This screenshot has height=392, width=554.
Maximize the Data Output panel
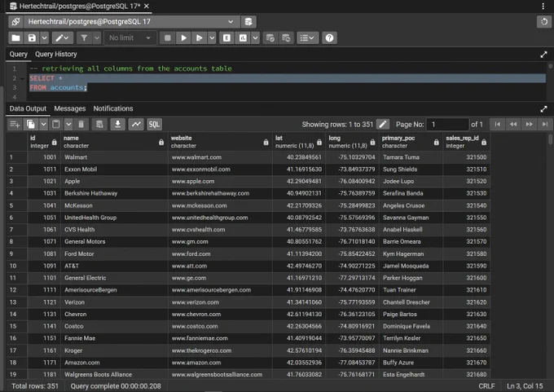543,109
